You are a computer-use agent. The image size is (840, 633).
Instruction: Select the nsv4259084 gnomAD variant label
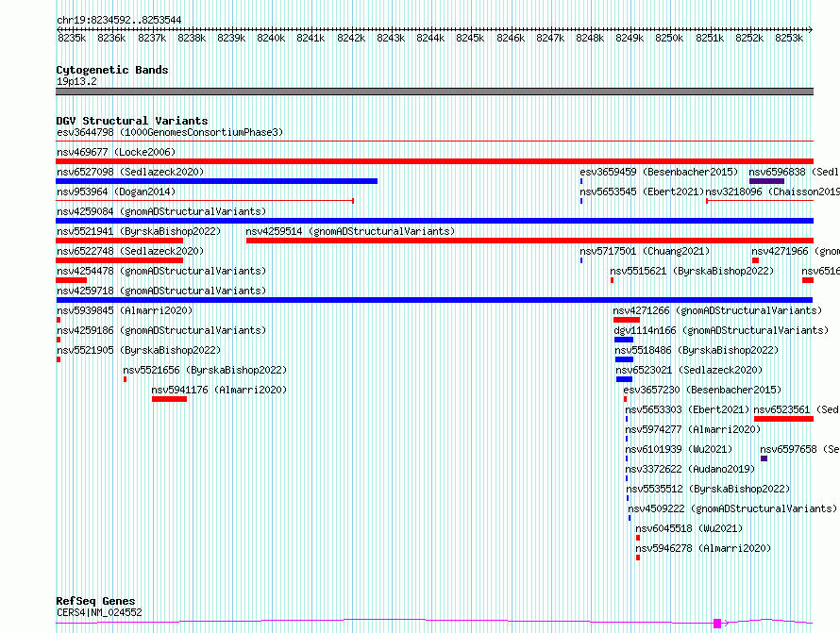pyautogui.click(x=161, y=211)
